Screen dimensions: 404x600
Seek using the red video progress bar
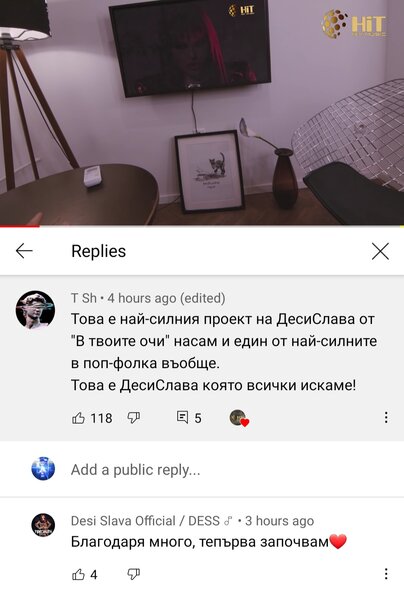tap(202, 226)
